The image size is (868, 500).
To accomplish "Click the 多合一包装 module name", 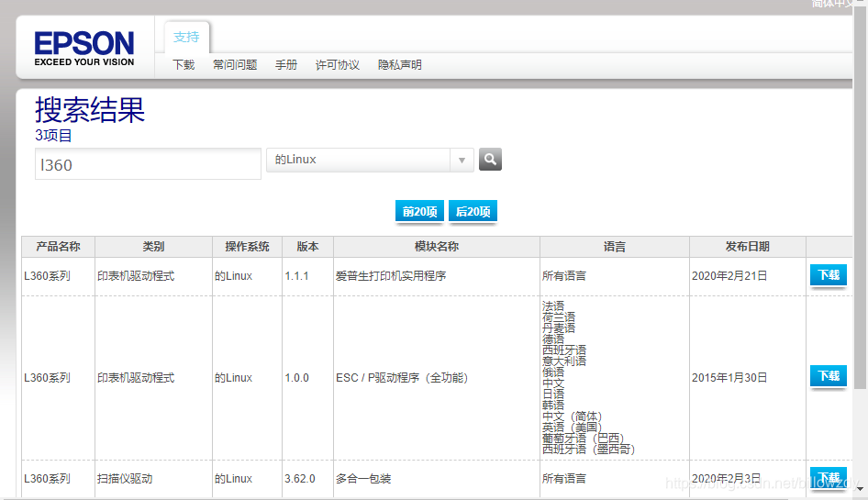I will 363,478.
